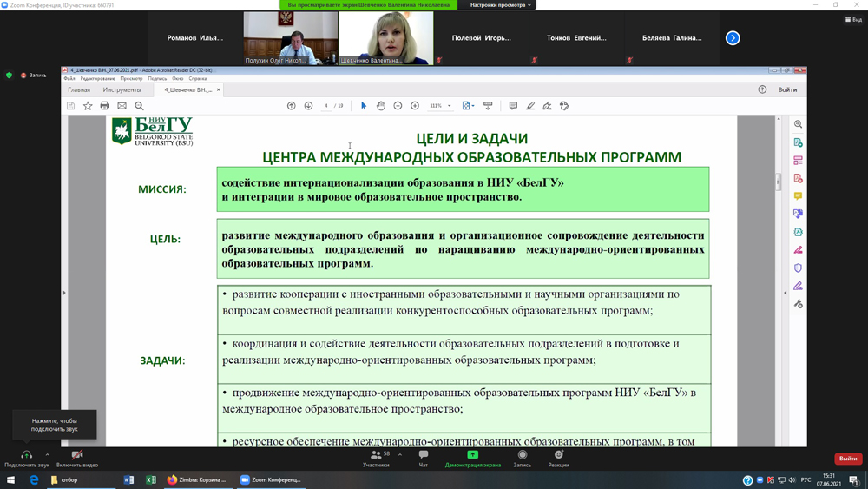The height and width of the screenshot is (489, 868).
Task: Turn on video in Zoom
Action: [x=77, y=458]
